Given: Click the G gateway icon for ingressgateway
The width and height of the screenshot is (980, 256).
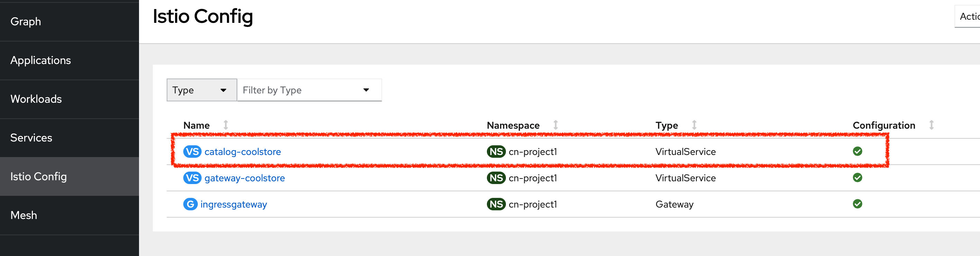Looking at the screenshot, I should pyautogui.click(x=191, y=204).
